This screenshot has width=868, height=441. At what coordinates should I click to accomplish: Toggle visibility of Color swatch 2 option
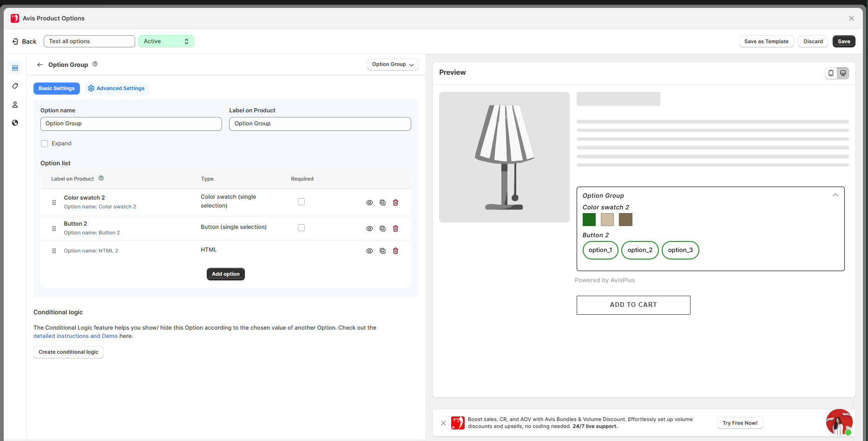click(369, 202)
